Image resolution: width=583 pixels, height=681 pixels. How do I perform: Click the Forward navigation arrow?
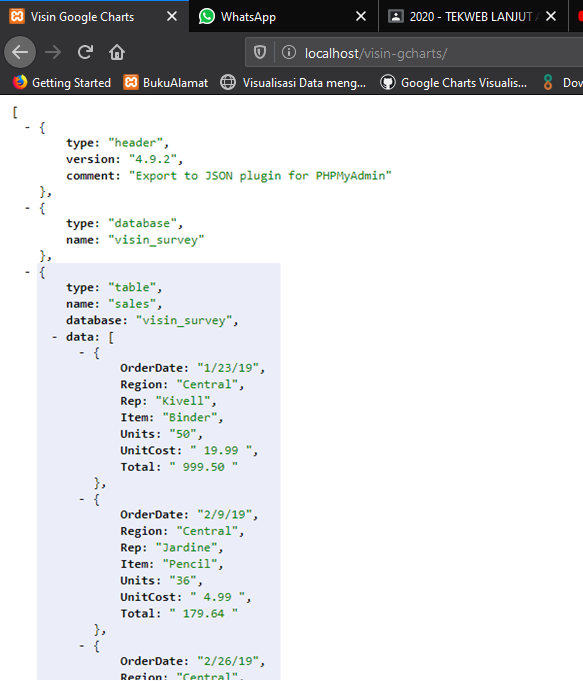pyautogui.click(x=53, y=53)
